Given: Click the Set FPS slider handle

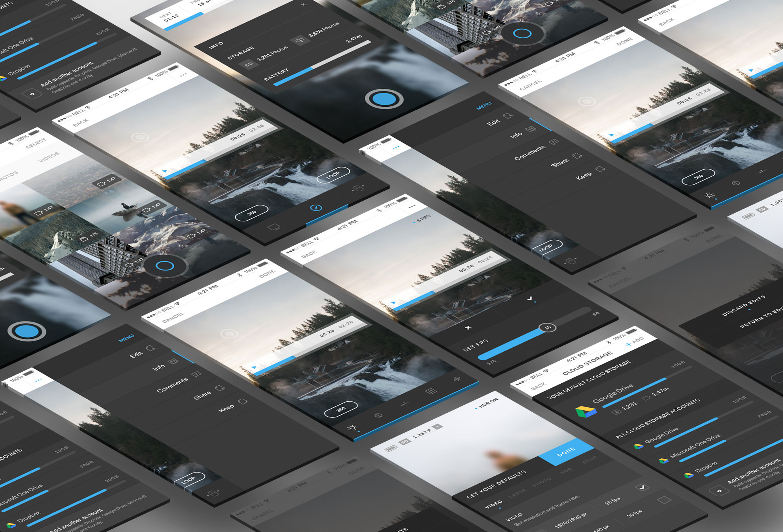Looking at the screenshot, I should 547,328.
